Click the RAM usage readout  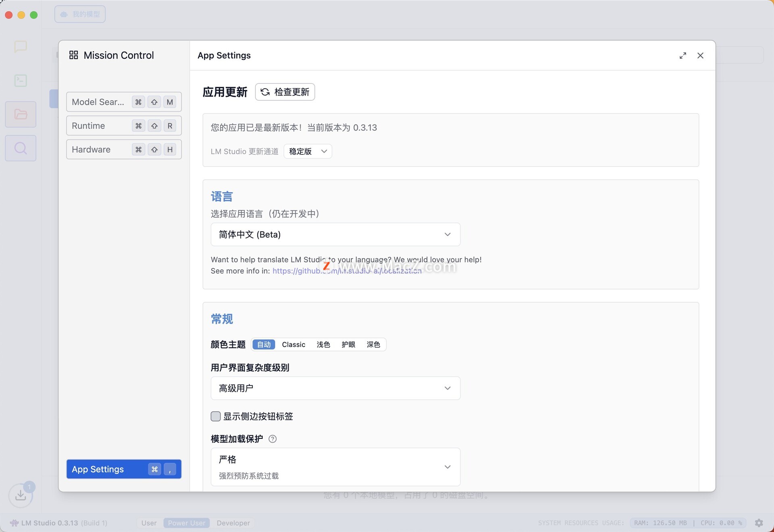[x=660, y=523]
